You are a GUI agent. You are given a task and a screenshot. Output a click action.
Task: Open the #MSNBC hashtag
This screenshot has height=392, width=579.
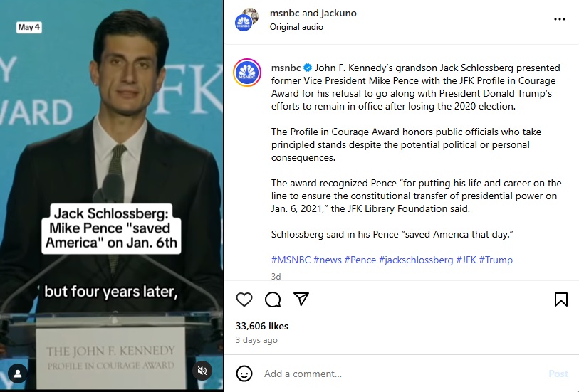tap(291, 260)
